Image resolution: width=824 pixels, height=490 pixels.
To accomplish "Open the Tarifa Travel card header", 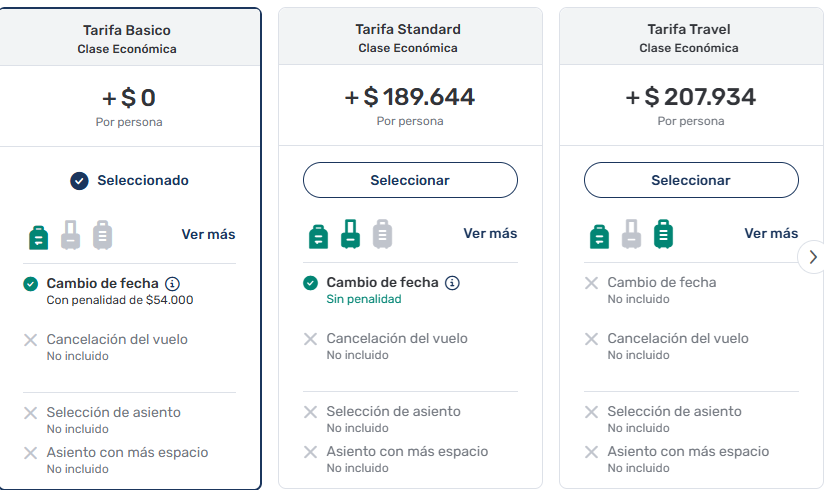I will click(689, 38).
